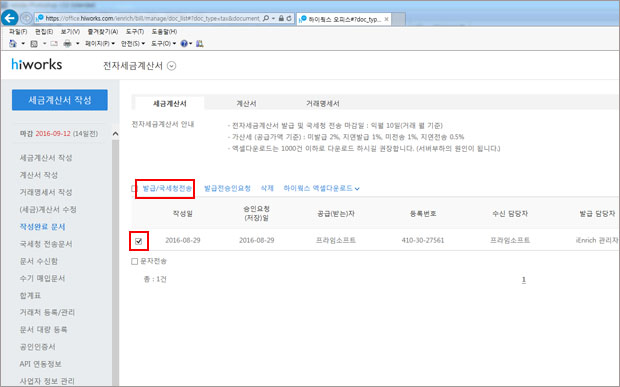Click the page refresh icon
The image size is (620, 387).
click(289, 18)
